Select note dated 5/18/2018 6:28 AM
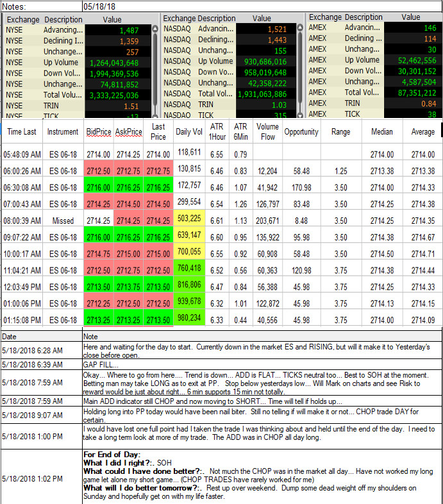This screenshot has height=504, width=443. [x=42, y=350]
